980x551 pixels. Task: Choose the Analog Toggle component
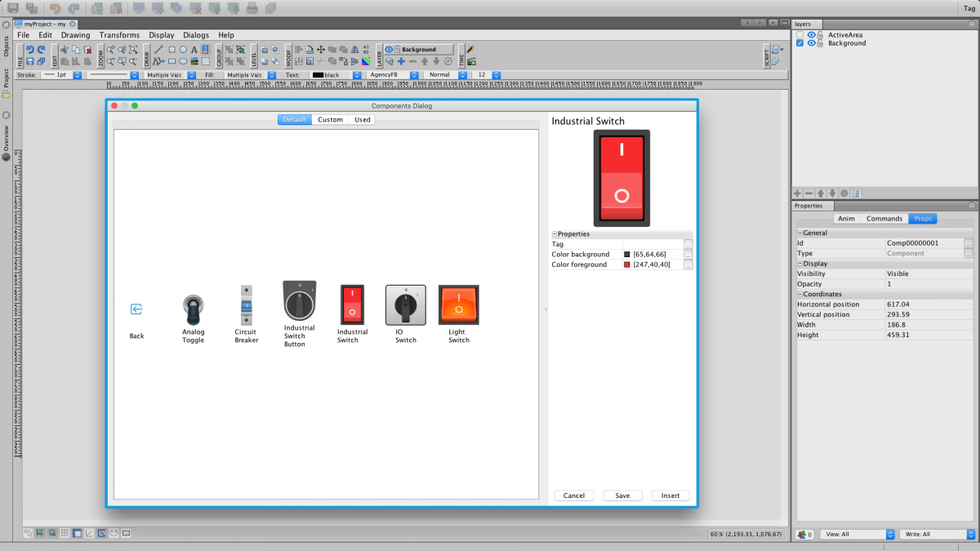tap(193, 310)
